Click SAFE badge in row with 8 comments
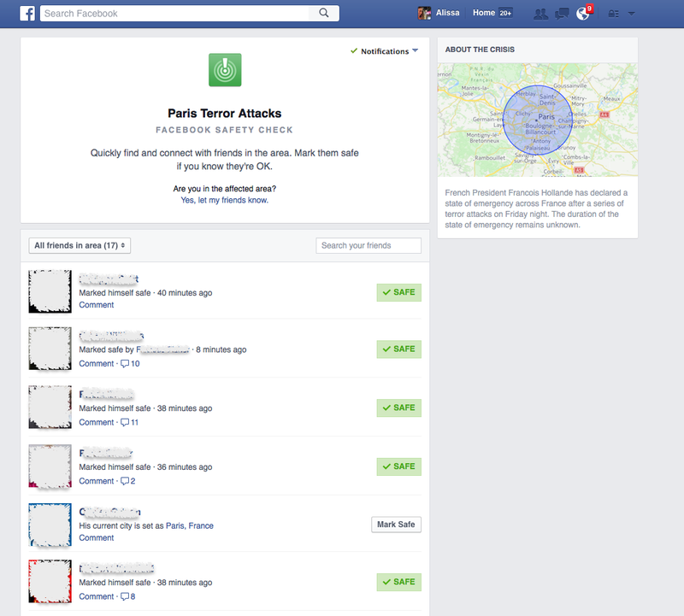The width and height of the screenshot is (684, 616). [398, 582]
